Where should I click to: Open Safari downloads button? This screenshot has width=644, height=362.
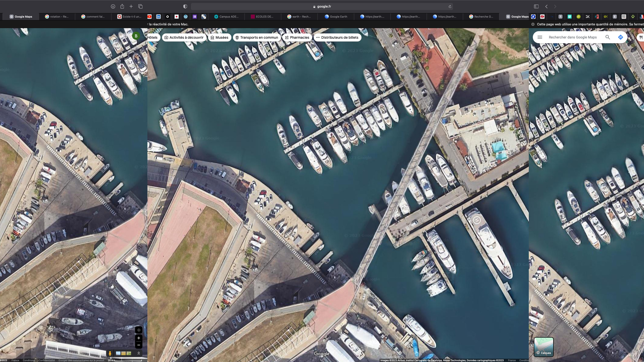pos(113,6)
